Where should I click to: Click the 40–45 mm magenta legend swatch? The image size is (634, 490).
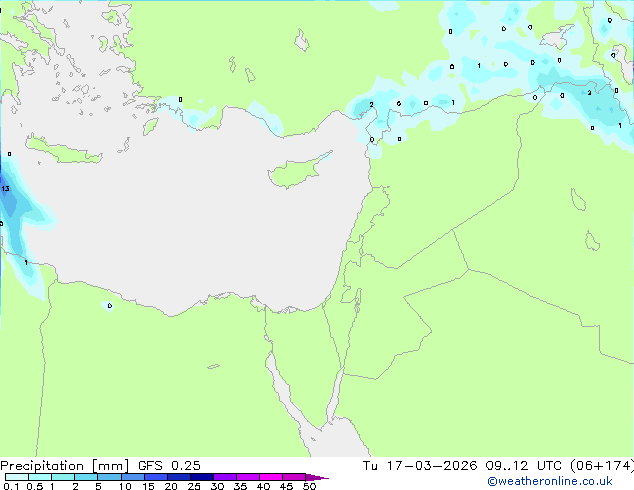tap(271, 477)
